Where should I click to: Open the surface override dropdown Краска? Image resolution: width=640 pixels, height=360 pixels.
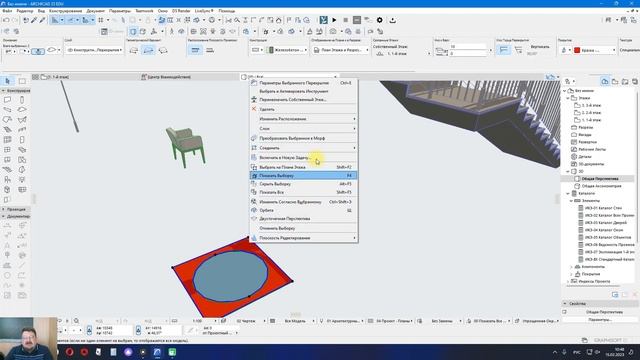tap(595, 50)
